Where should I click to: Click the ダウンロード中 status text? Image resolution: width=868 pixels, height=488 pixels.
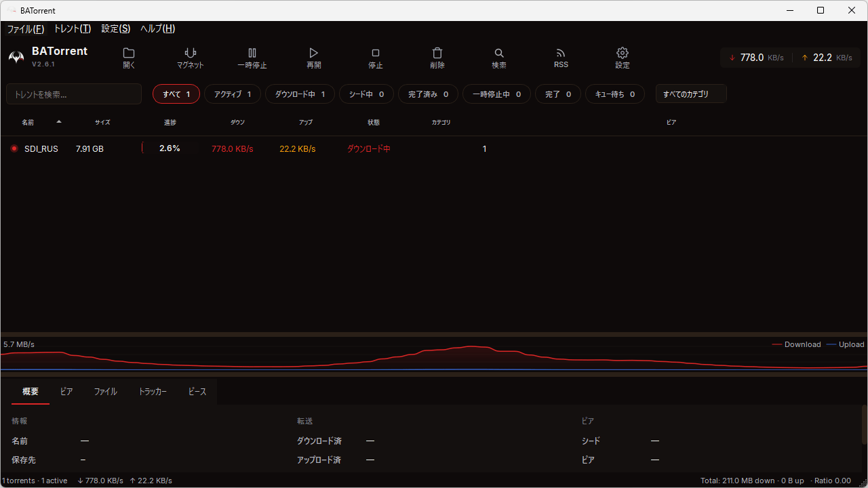tap(369, 148)
